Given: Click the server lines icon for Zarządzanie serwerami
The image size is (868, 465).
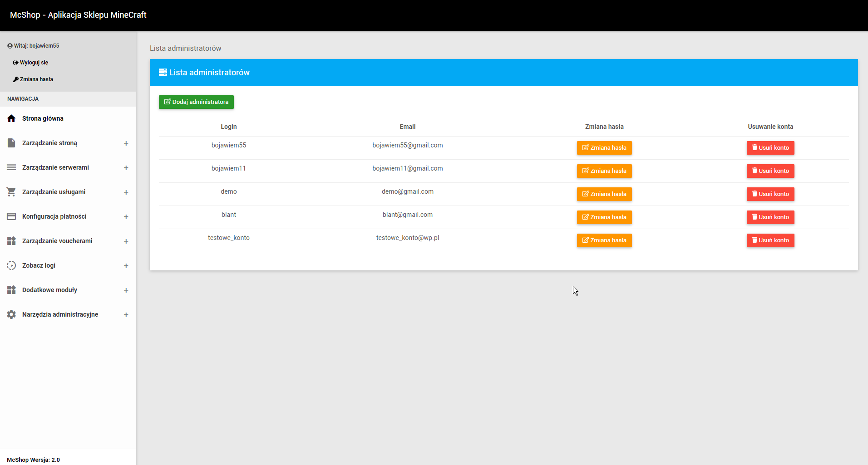Looking at the screenshot, I should pyautogui.click(x=11, y=167).
